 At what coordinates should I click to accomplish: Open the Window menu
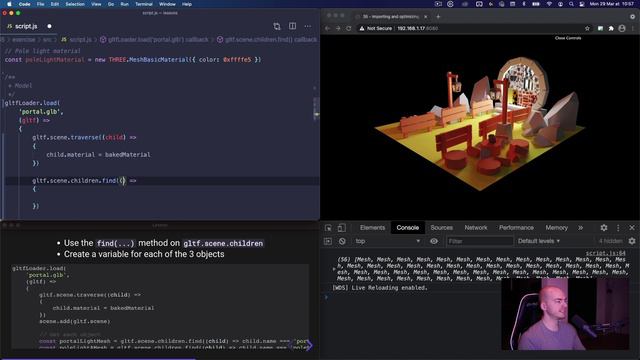point(167,4)
